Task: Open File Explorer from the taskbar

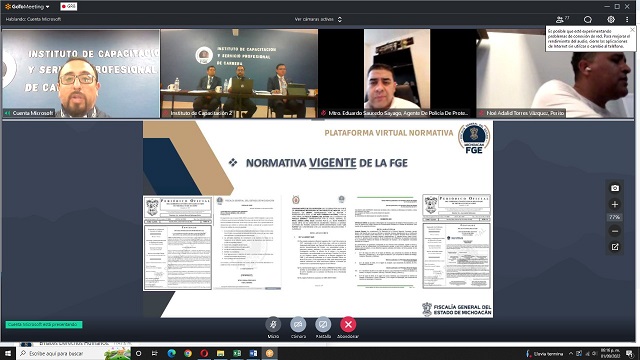Action: coord(220,353)
